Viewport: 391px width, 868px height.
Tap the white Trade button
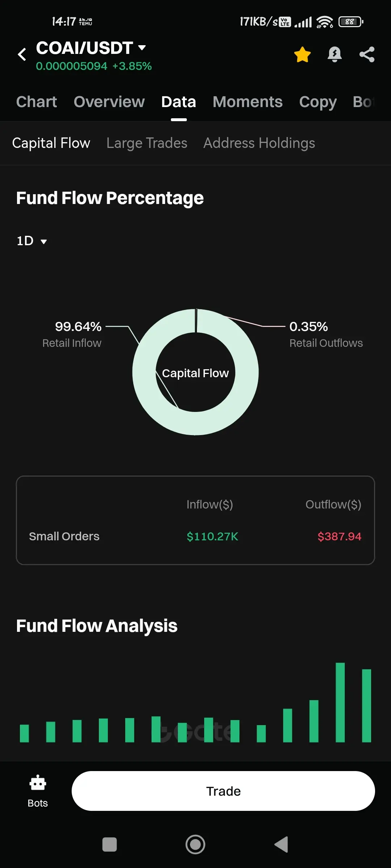point(223,791)
